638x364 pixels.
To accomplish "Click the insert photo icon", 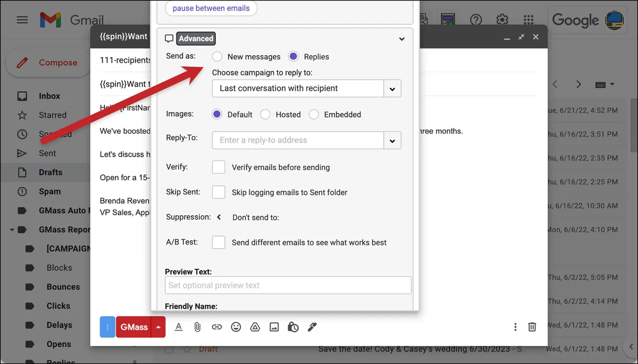I will coord(274,327).
